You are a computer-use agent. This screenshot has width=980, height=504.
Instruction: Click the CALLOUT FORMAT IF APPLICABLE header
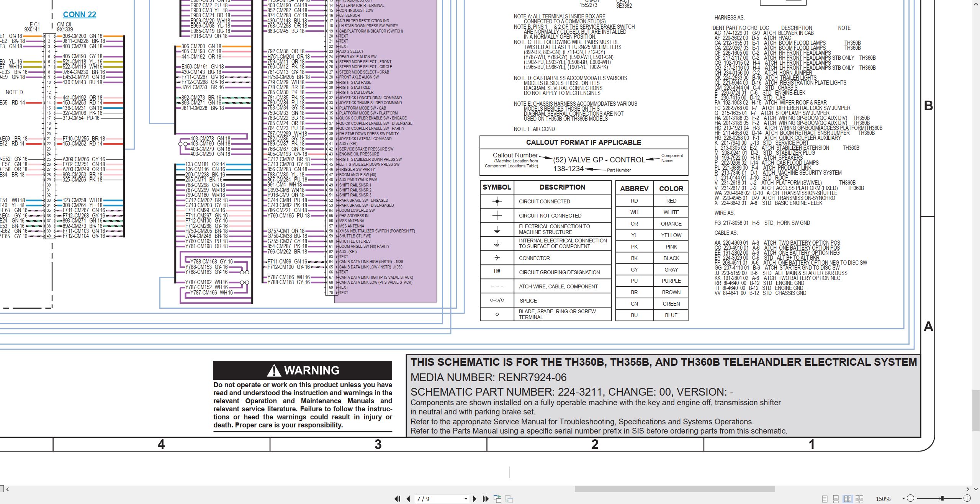point(583,142)
